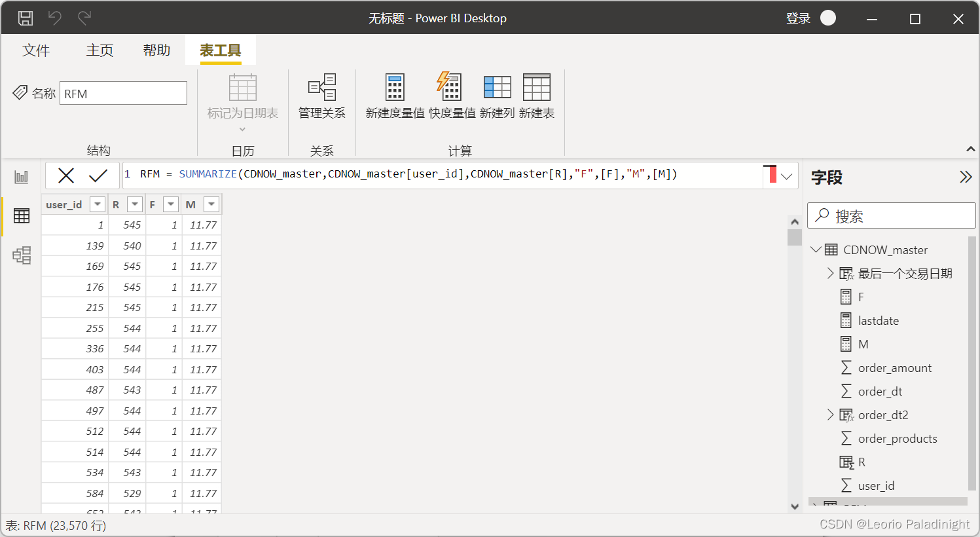Screen dimensions: 980x537
Task: Collapse the ribbon with the caret
Action: [970, 150]
